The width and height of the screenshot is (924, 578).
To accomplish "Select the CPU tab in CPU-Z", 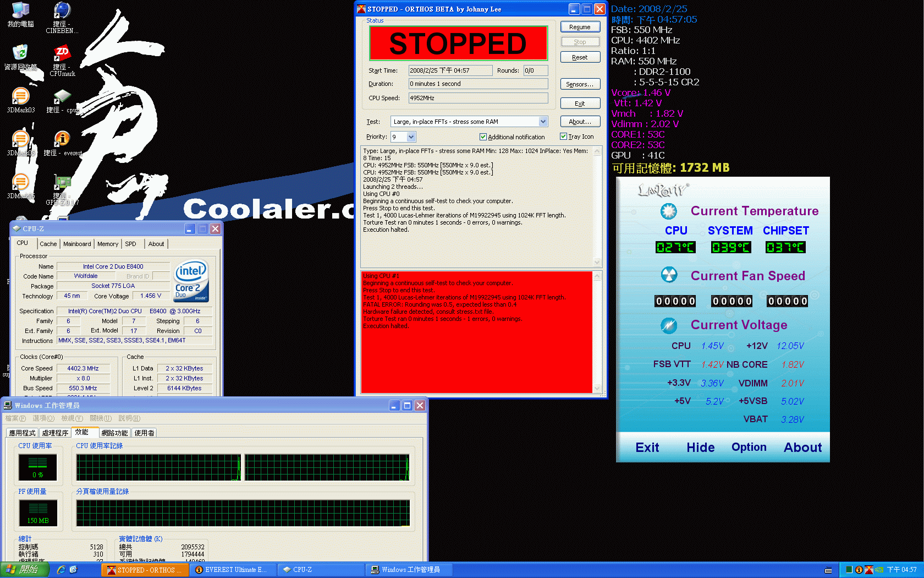I will (x=23, y=243).
